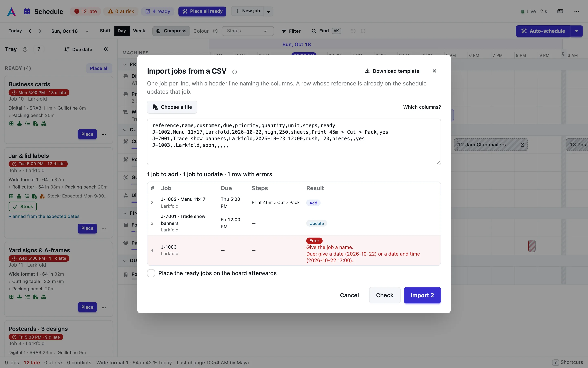Click the app logo icon
The width and height of the screenshot is (588, 368).
[x=11, y=11]
